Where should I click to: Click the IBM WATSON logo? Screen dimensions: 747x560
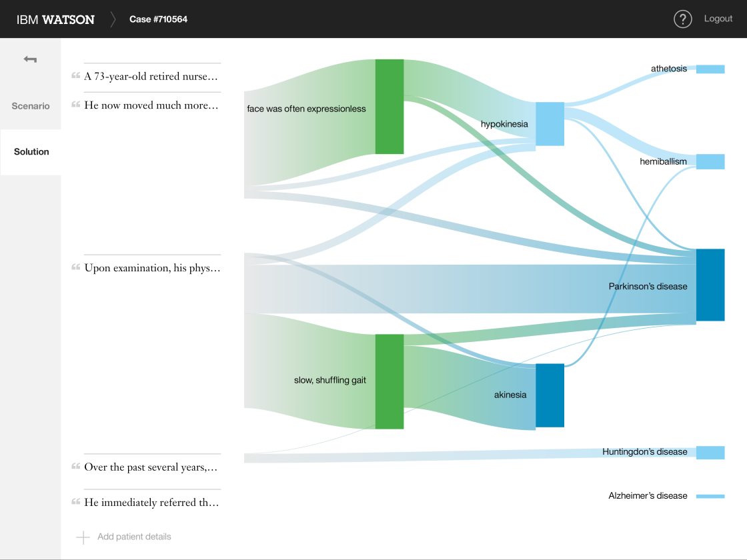55,19
